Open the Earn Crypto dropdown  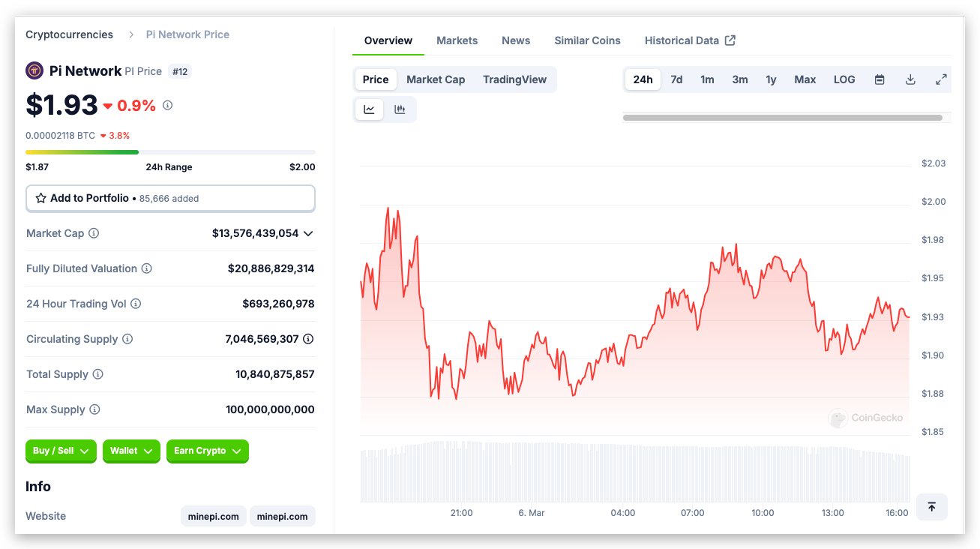pos(207,451)
